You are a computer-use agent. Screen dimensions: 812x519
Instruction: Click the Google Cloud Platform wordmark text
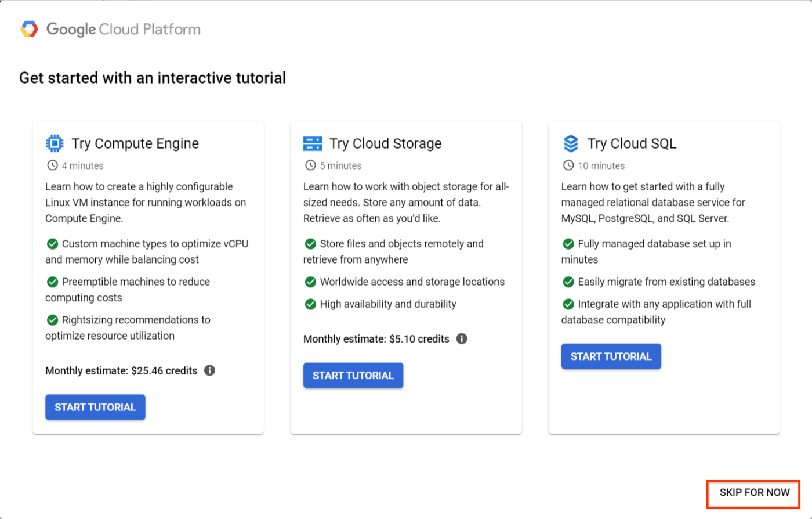tap(124, 29)
